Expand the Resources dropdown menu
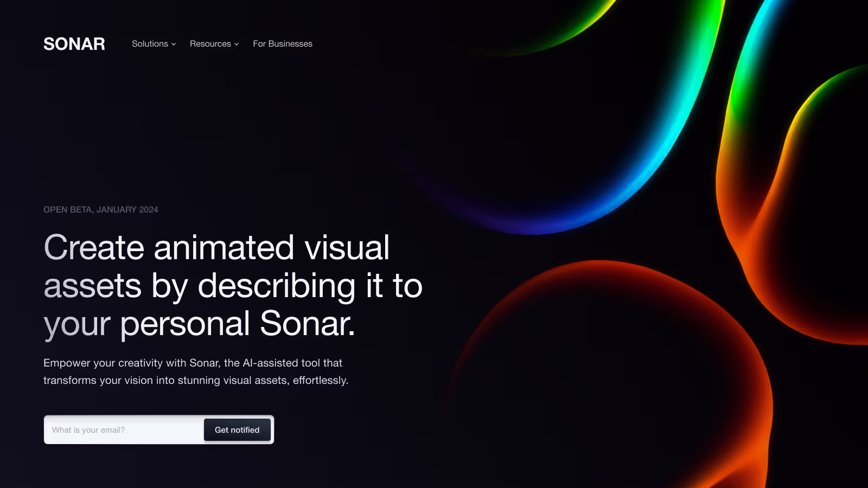This screenshot has height=488, width=868. pyautogui.click(x=214, y=44)
